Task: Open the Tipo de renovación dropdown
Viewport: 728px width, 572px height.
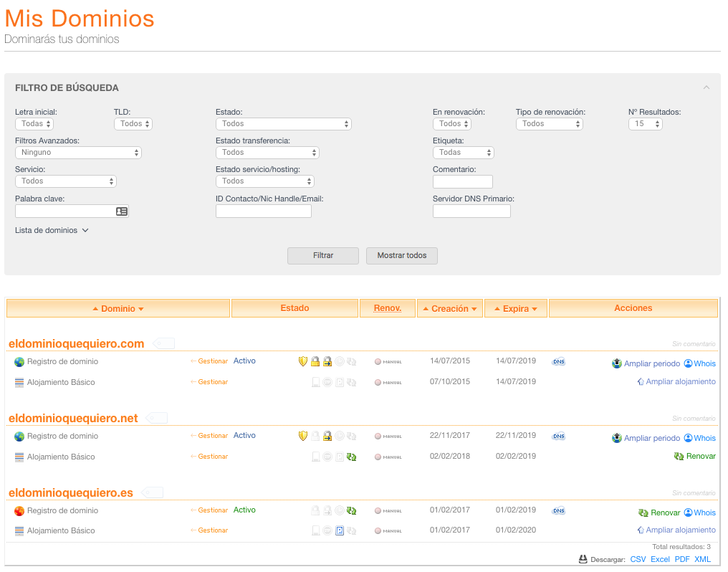Action: tap(550, 124)
